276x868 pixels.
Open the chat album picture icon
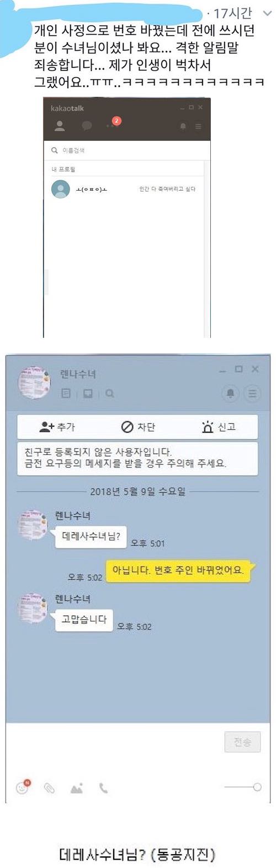point(88,393)
